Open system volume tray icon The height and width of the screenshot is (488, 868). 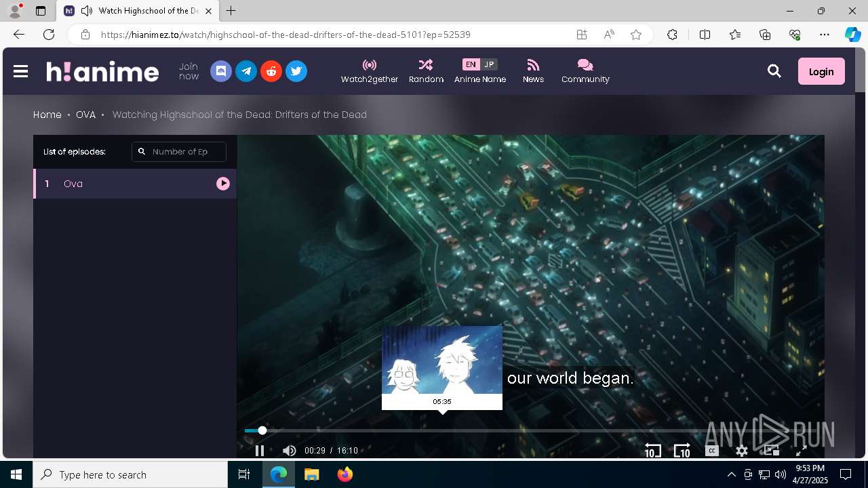(x=780, y=474)
